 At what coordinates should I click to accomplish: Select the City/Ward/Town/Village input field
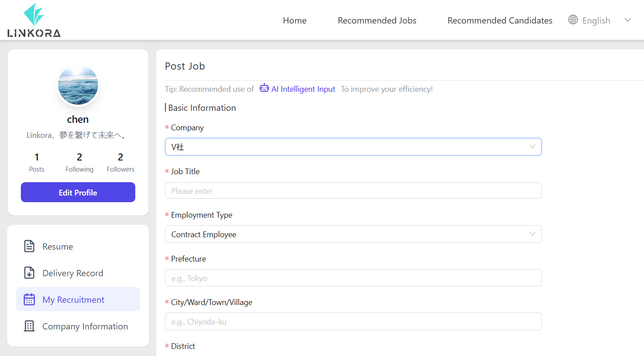[353, 321]
